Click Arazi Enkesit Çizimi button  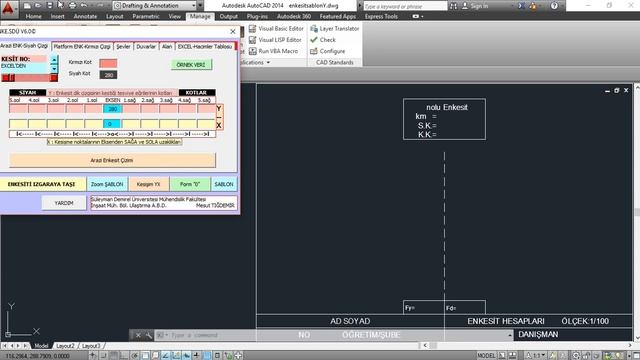click(112, 160)
